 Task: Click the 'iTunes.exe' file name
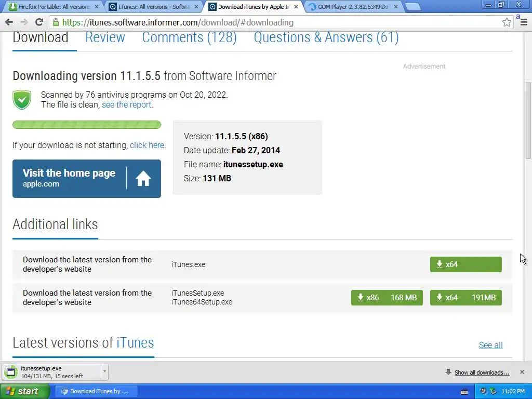[188, 264]
